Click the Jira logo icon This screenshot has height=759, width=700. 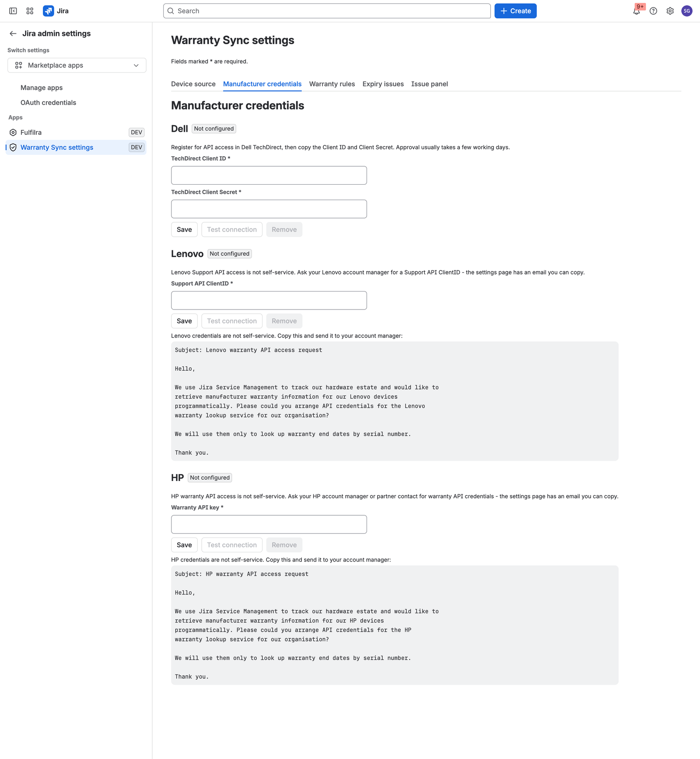point(49,11)
